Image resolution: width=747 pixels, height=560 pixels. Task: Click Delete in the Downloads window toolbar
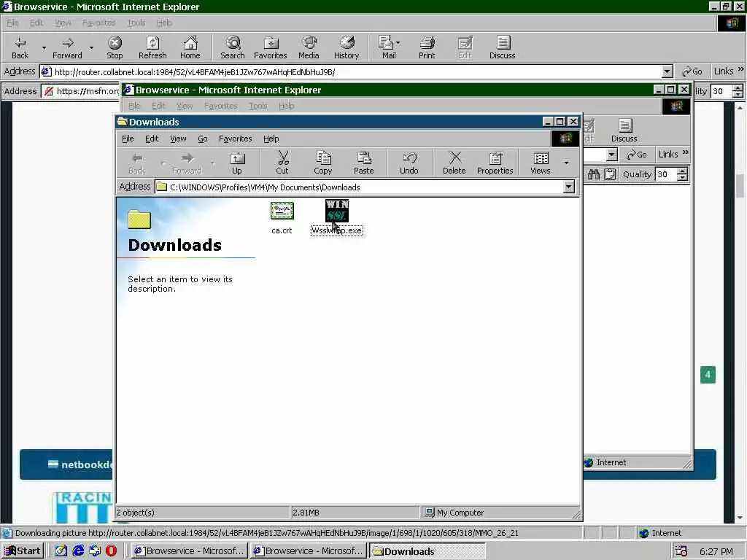454,163
